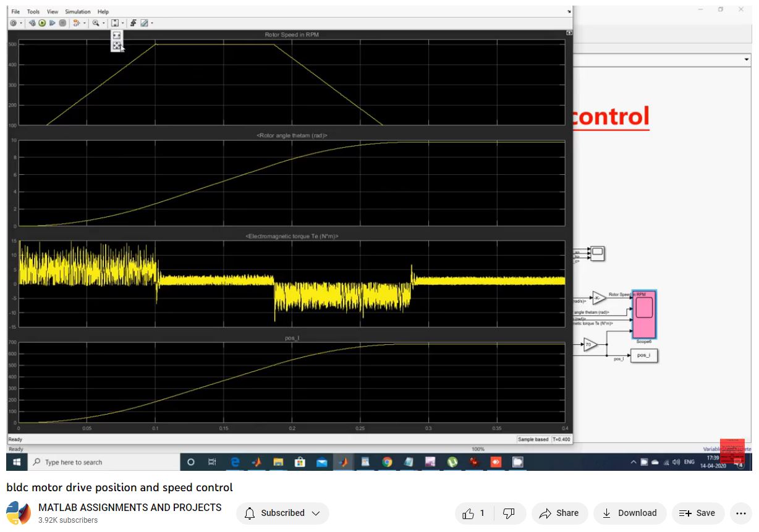Open the Simulation menu
This screenshot has height=532, width=759.
click(x=77, y=12)
